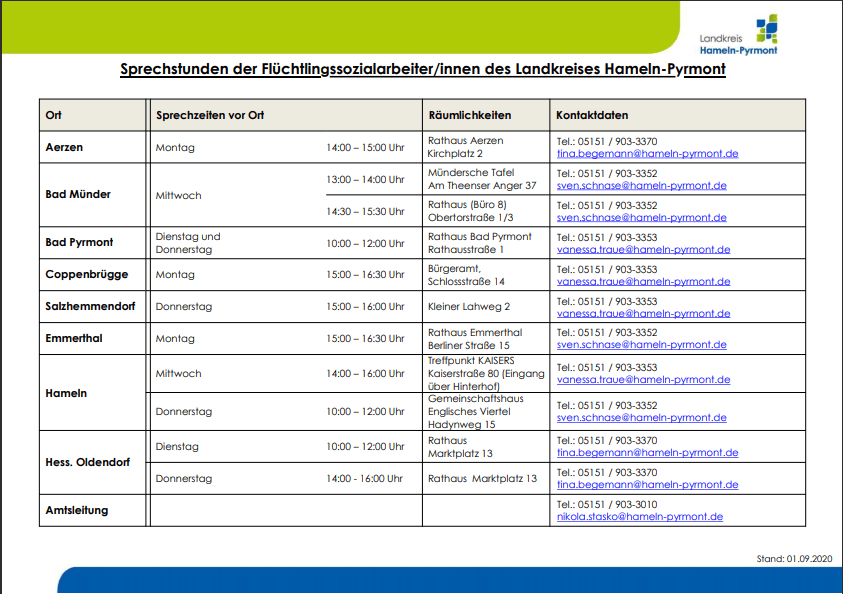This screenshot has width=843, height=594.
Task: Open vanessa.traue email link in Bad Pyrmont row
Action: 644,249
